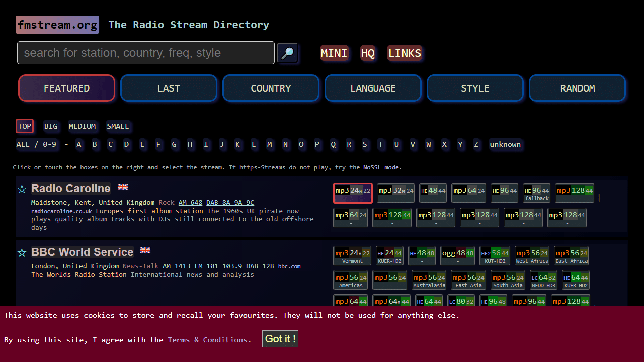
Task: Switch to the LAST tab
Action: [169, 88]
